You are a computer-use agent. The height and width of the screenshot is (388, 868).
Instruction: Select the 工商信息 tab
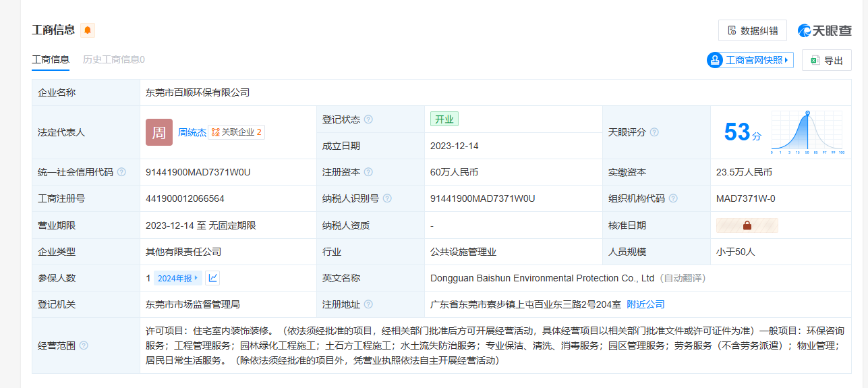(51, 59)
